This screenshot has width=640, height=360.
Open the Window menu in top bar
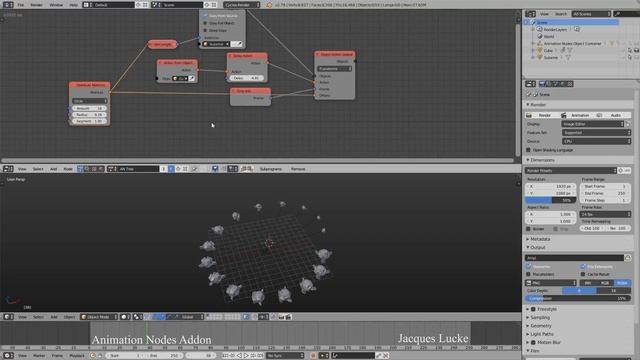point(56,5)
